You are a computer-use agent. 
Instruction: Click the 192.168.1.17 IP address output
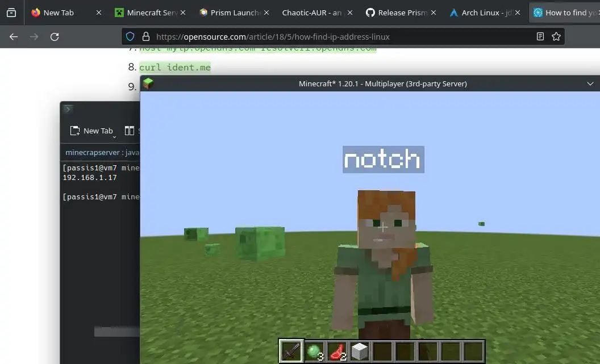[90, 177]
